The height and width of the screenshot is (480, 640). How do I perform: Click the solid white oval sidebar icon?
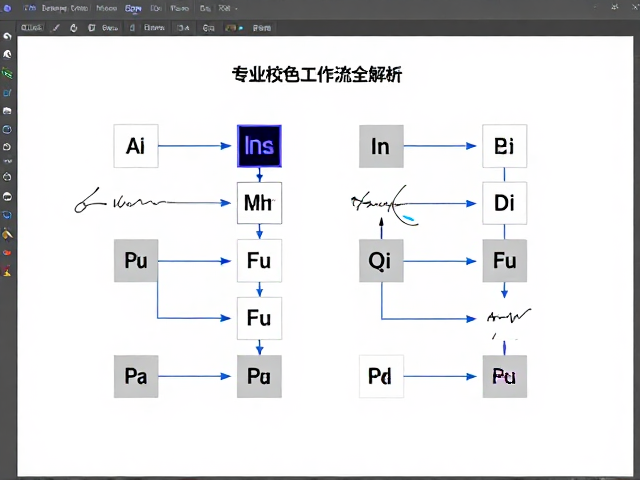point(7,197)
